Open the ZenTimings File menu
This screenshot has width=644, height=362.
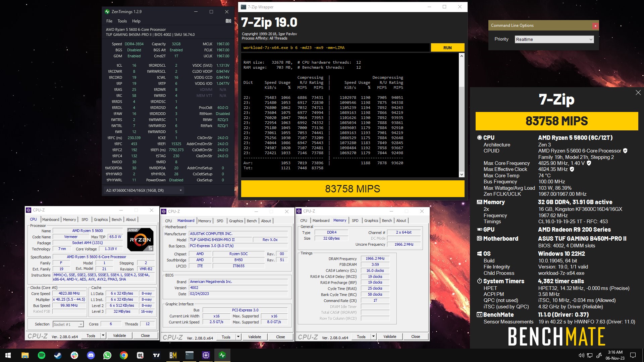click(109, 21)
